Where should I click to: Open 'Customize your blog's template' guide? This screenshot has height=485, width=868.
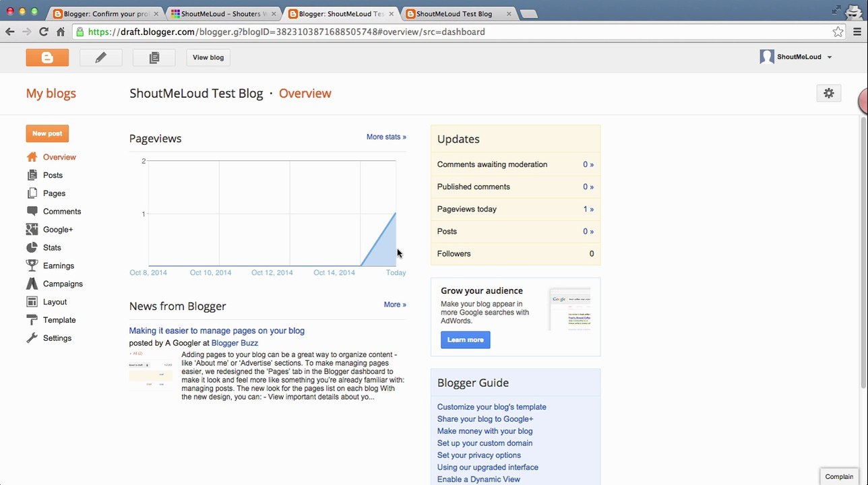[492, 407]
